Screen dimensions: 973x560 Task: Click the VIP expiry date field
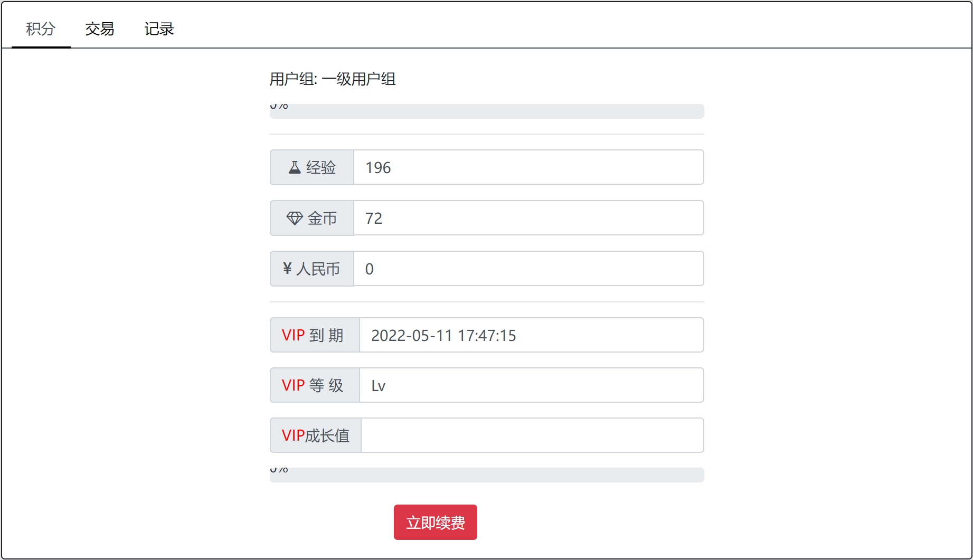click(x=531, y=335)
